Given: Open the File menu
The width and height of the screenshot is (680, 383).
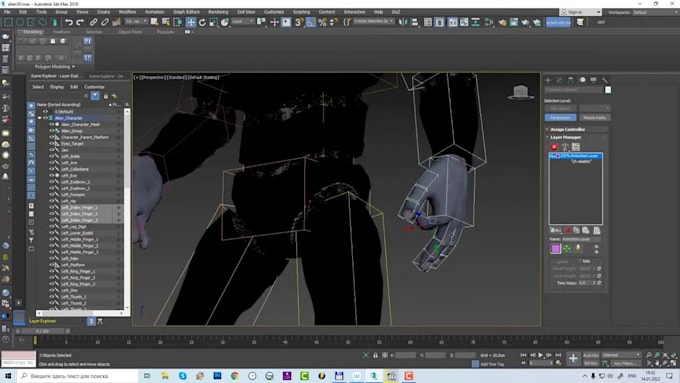Looking at the screenshot, I should [7, 12].
